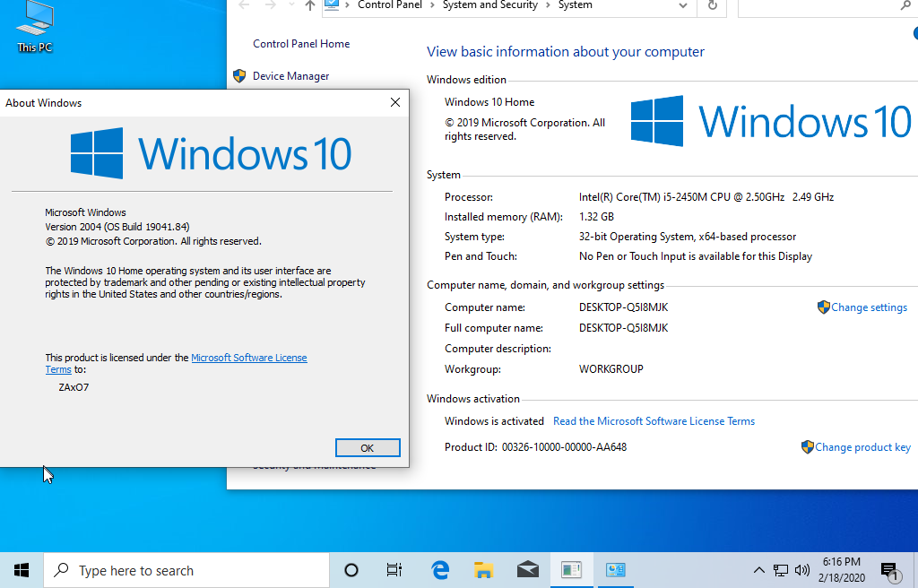Read the Microsoft Software License Terms link
Image resolution: width=918 pixels, height=588 pixels.
[654, 421]
